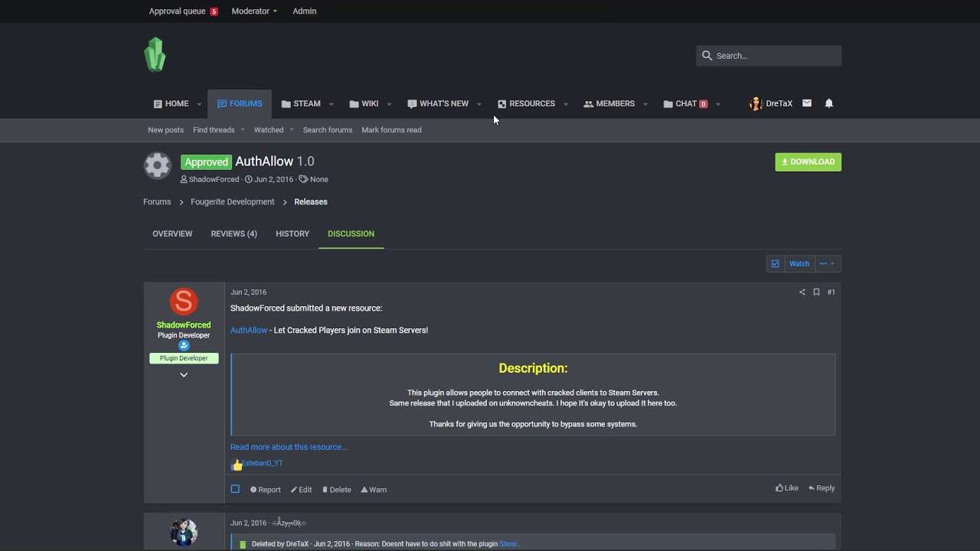Click Search forums link
Image resolution: width=980 pixels, height=551 pixels.
(328, 130)
